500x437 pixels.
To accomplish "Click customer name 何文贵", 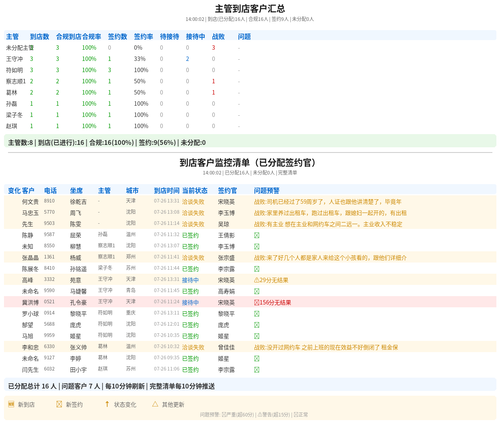I will tap(30, 202).
